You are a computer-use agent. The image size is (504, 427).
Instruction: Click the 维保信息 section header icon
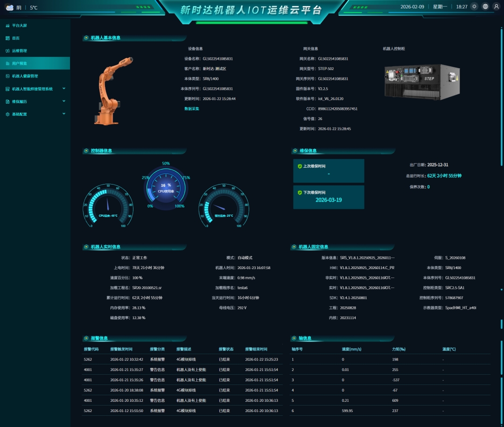coord(295,150)
